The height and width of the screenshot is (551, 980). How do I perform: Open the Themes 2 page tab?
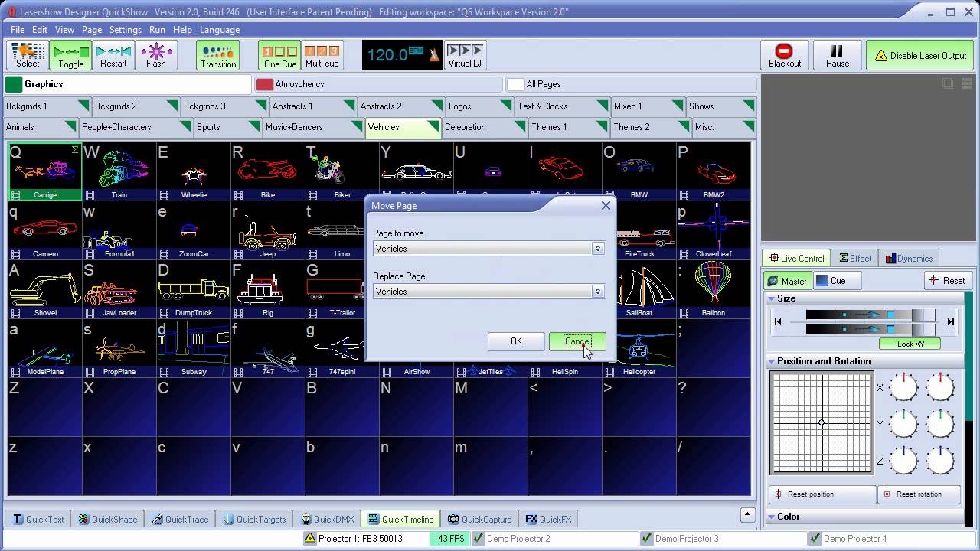click(651, 127)
